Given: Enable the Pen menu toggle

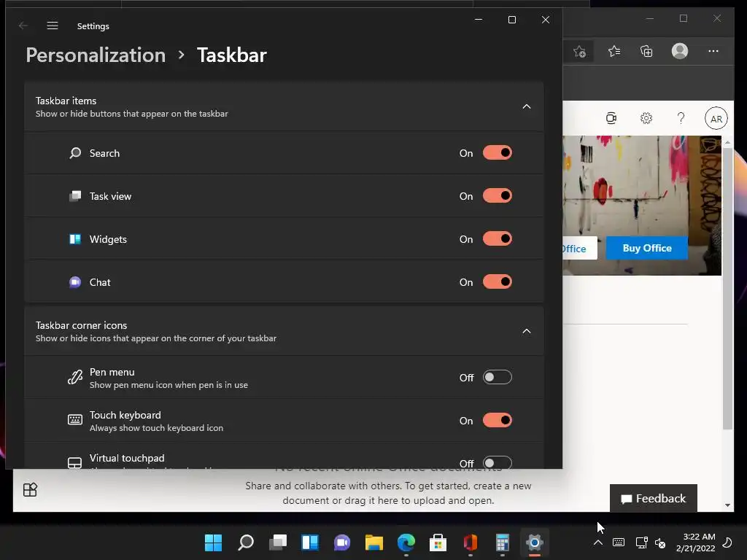Looking at the screenshot, I should click(x=497, y=377).
